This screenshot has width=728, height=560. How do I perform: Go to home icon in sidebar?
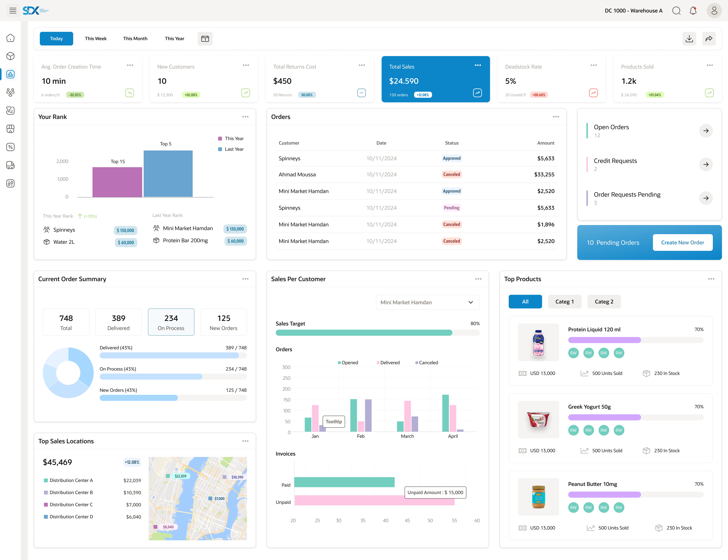tap(11, 38)
